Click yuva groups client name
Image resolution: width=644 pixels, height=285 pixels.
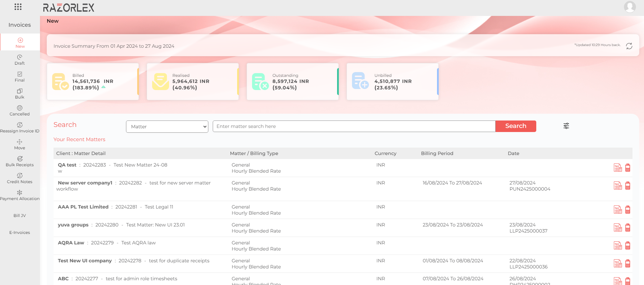pos(73,225)
